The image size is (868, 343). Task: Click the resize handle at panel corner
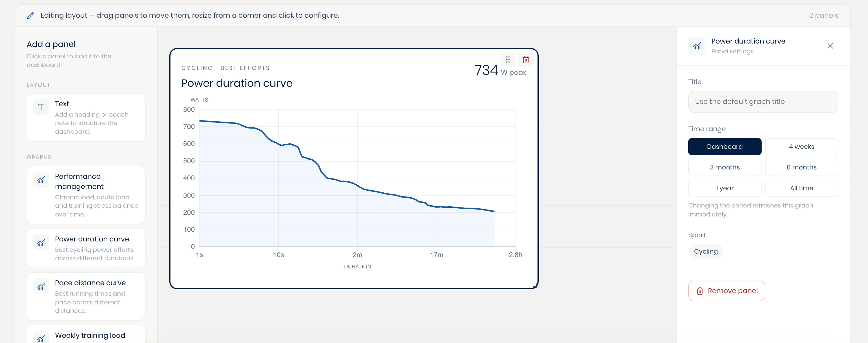pos(535,286)
